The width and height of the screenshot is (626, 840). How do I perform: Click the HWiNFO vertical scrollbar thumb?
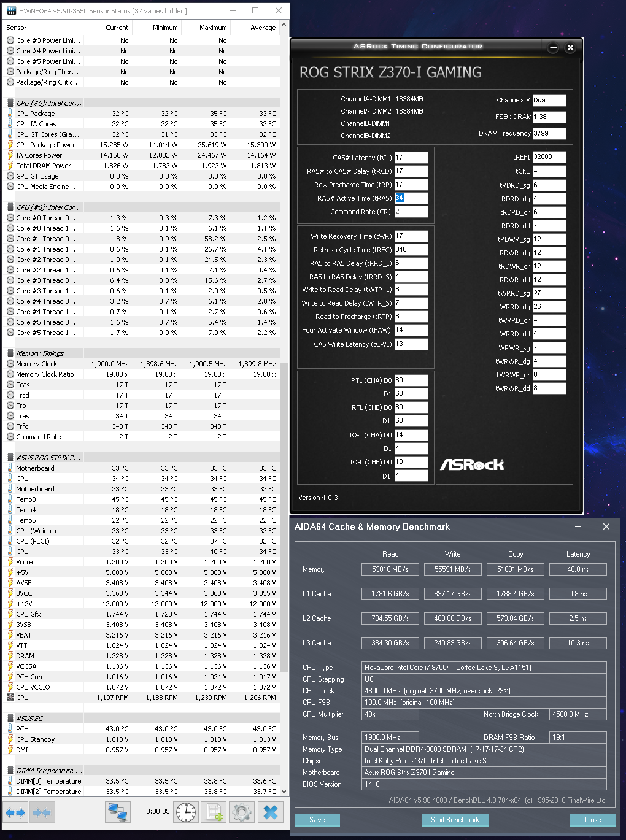(x=284, y=518)
